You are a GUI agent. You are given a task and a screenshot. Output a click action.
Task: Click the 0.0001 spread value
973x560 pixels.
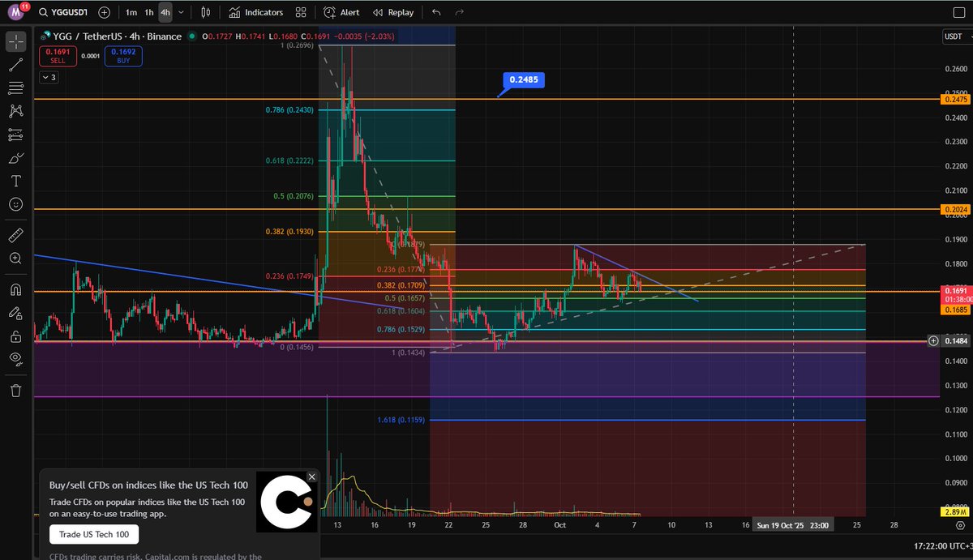(x=91, y=56)
